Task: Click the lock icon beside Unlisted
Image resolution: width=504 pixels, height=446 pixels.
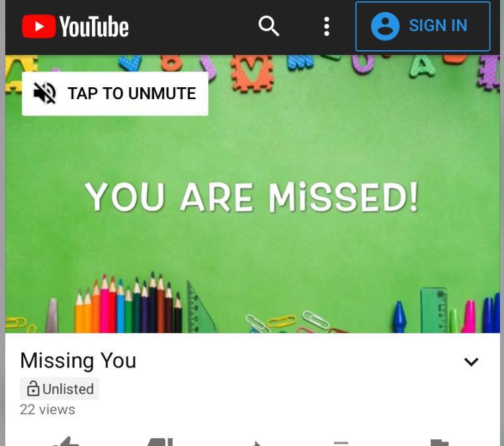Action: [33, 389]
